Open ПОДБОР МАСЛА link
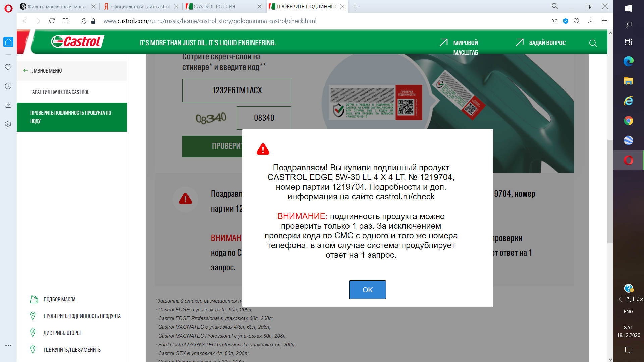This screenshot has height=362, width=644. (53, 299)
